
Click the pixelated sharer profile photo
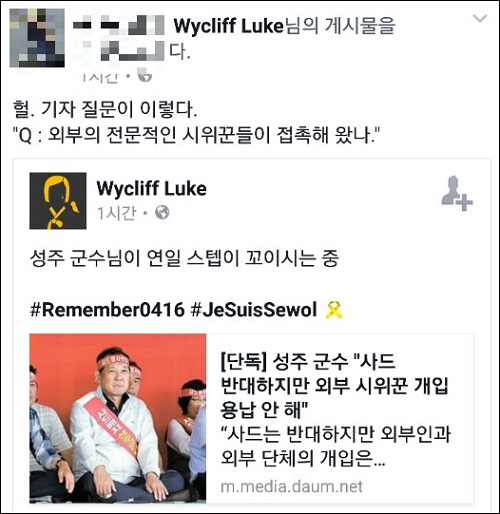[x=37, y=38]
